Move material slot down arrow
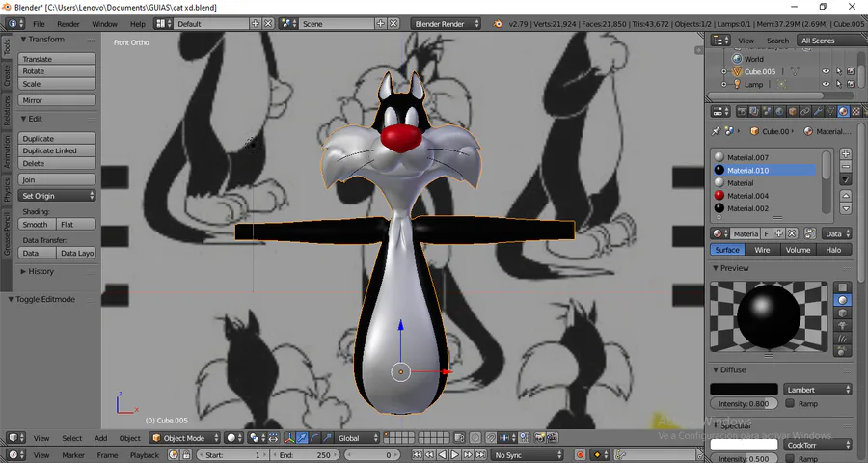This screenshot has width=868, height=463. tap(845, 208)
